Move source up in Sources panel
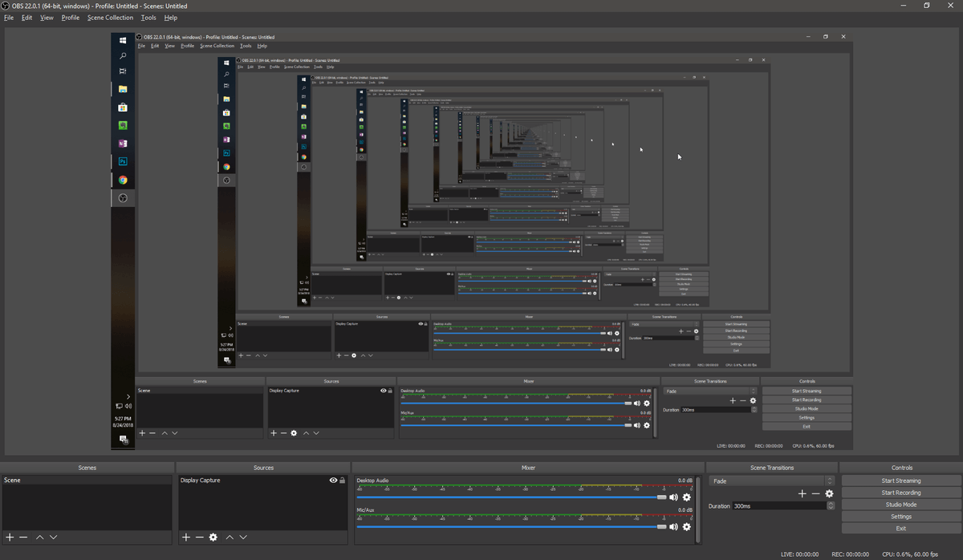 point(230,537)
